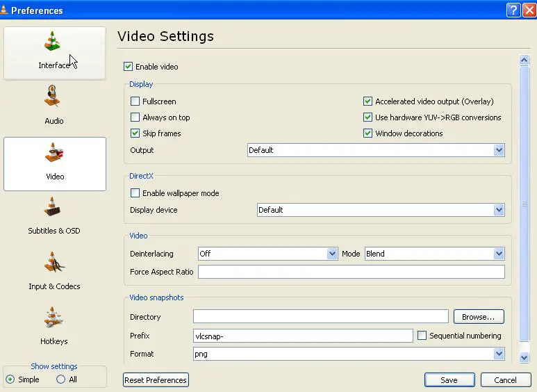Click the scrollbar down arrow
This screenshot has width=537, height=392.
point(524,358)
